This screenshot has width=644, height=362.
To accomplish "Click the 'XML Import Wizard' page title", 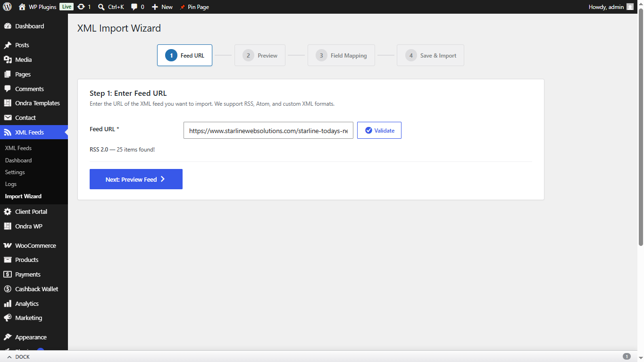I will 119,28.
